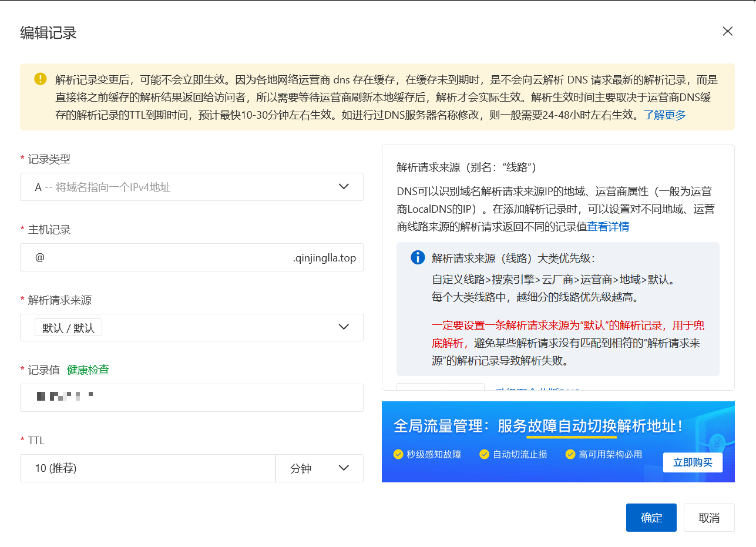
Task: Click 立即购买 on the promo banner
Action: click(x=693, y=462)
